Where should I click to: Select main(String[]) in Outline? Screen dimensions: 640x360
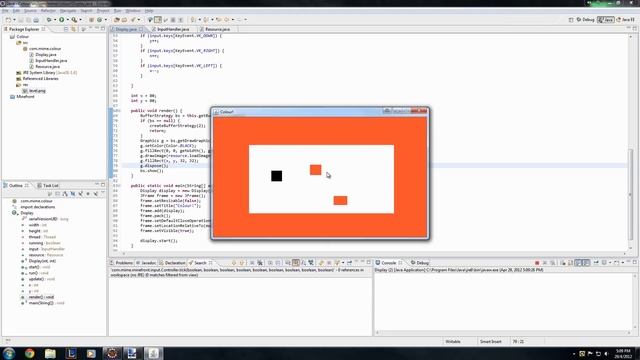[x=47, y=303]
